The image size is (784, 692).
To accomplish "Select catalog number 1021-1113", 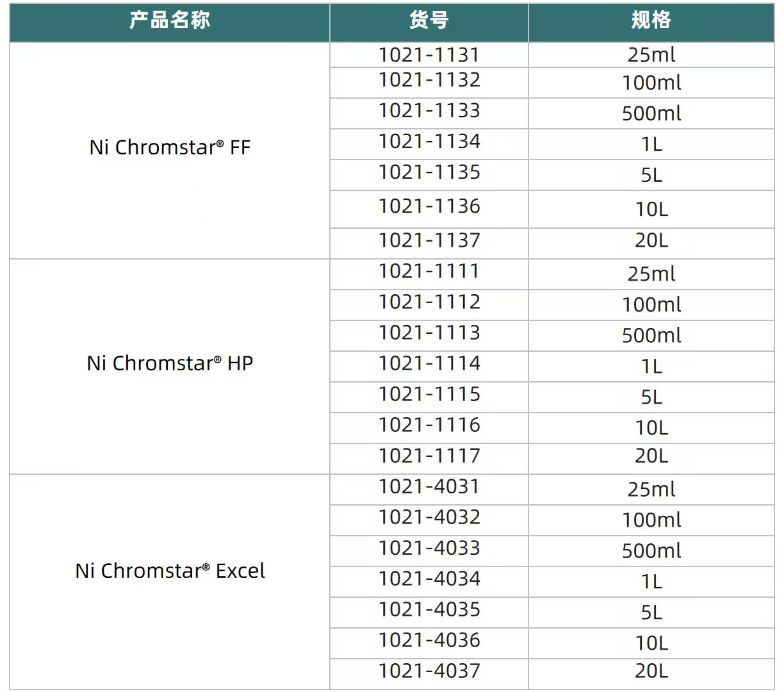I will [x=429, y=333].
